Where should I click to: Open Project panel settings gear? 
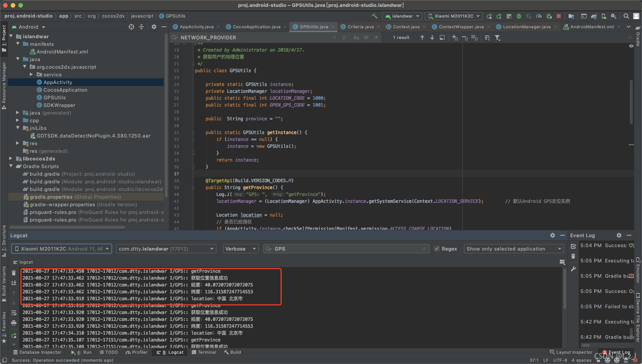tap(154, 27)
